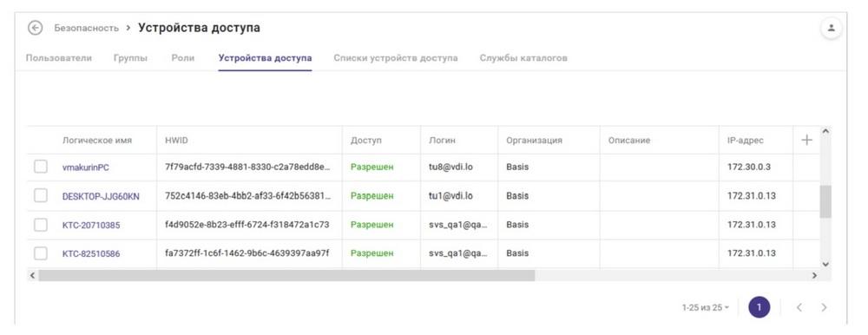Click svs_qa1 login in KTC-82510586 row
The image size is (868, 335).
click(x=458, y=253)
